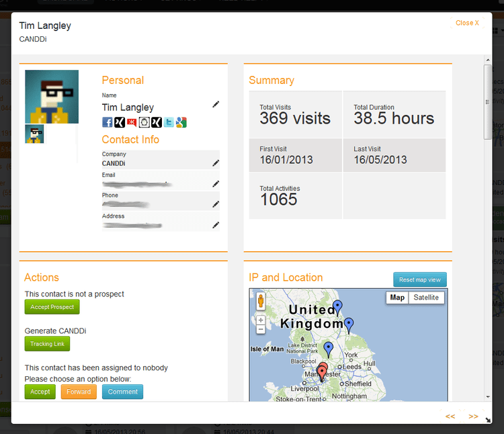This screenshot has width=504, height=434.
Task: Click the 'Actions' section heading
Action: point(42,277)
